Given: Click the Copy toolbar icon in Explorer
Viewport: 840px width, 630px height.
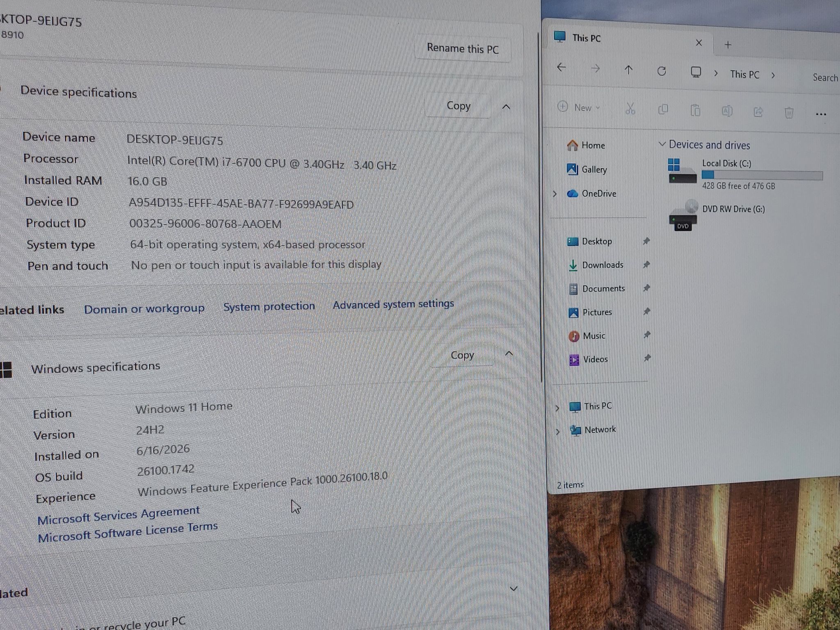Looking at the screenshot, I should (x=663, y=110).
